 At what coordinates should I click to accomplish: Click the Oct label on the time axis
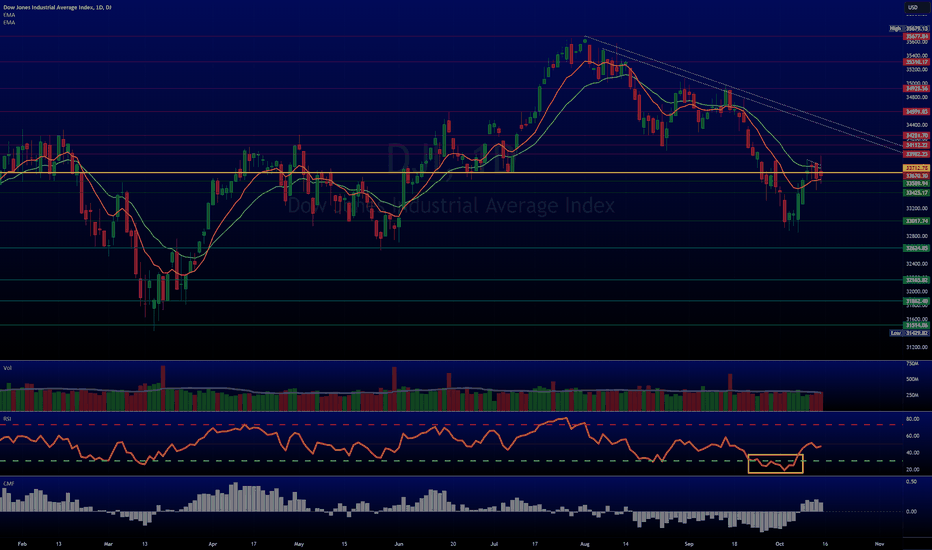tap(779, 544)
